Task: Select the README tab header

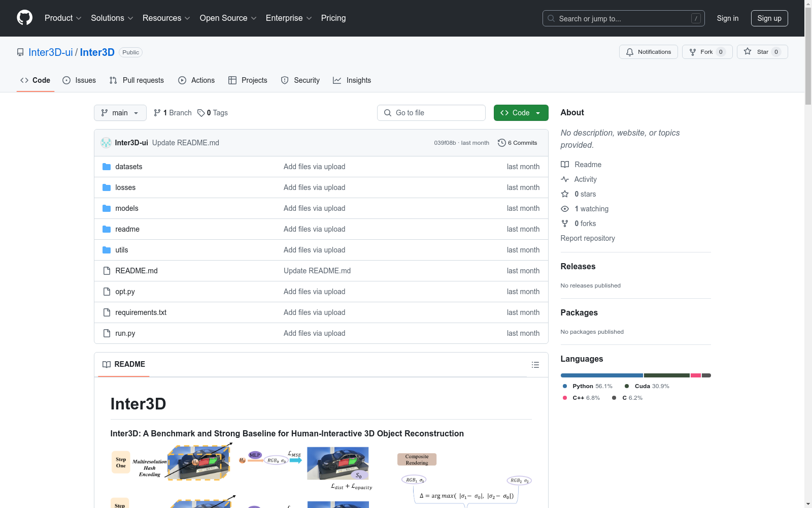Action: click(x=124, y=364)
